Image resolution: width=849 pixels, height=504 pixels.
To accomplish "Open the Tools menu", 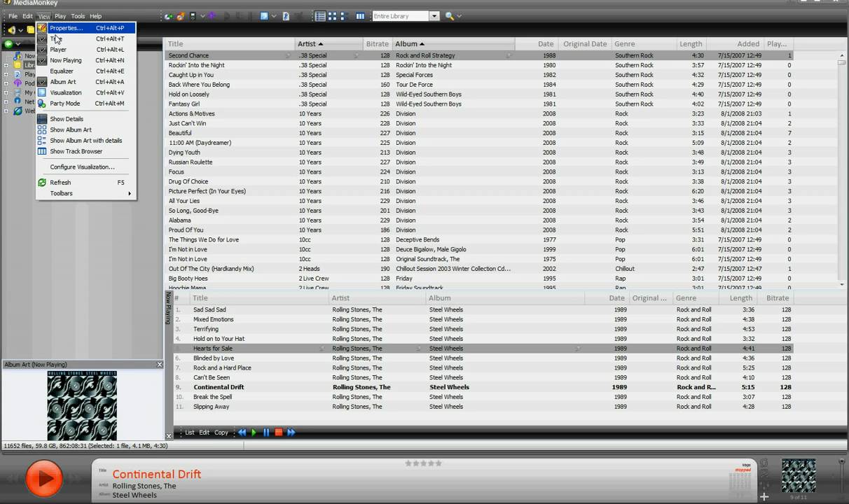I will [x=78, y=16].
